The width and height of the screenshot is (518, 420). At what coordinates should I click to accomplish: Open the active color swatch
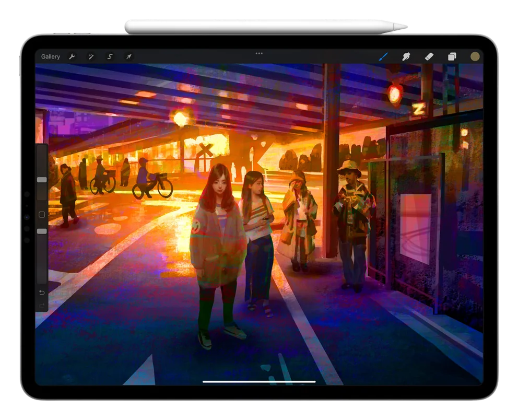coord(475,56)
